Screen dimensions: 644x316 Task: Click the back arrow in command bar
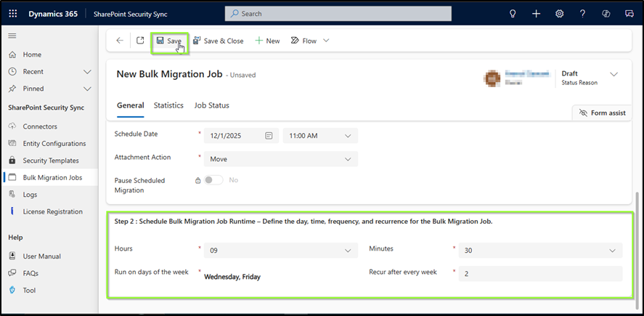pos(120,41)
